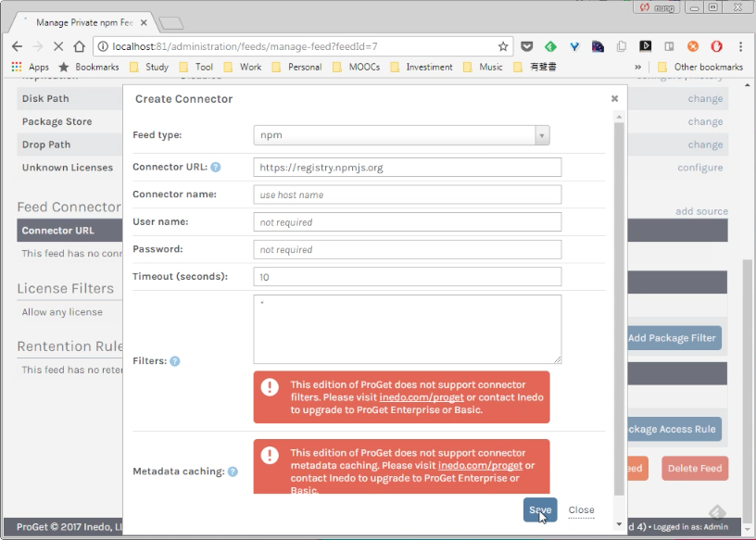Click change link for Disk Path
Viewport: 756px width, 540px height.
(705, 98)
